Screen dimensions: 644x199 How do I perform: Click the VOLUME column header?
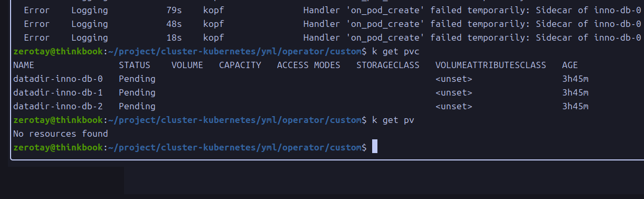pos(187,65)
